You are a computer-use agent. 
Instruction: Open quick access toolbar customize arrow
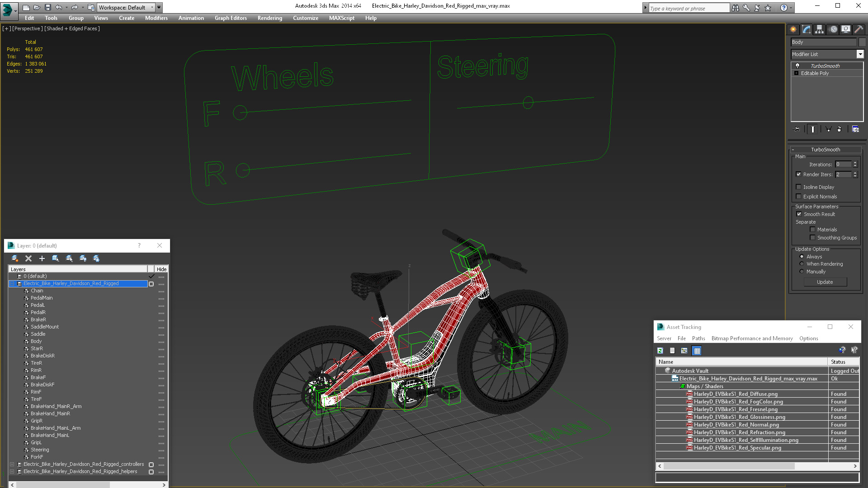pyautogui.click(x=159, y=8)
